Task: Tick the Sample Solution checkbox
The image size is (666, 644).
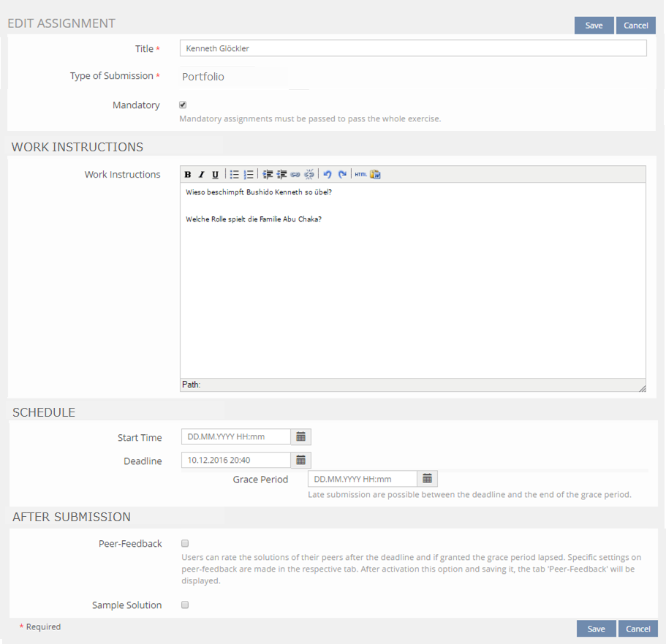Action: click(185, 605)
